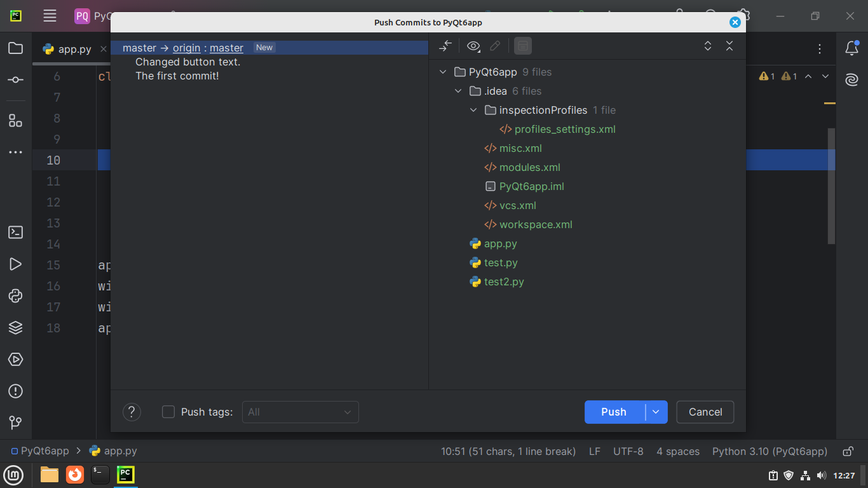
Task: Open the Push button dropdown arrow
Action: tap(656, 412)
